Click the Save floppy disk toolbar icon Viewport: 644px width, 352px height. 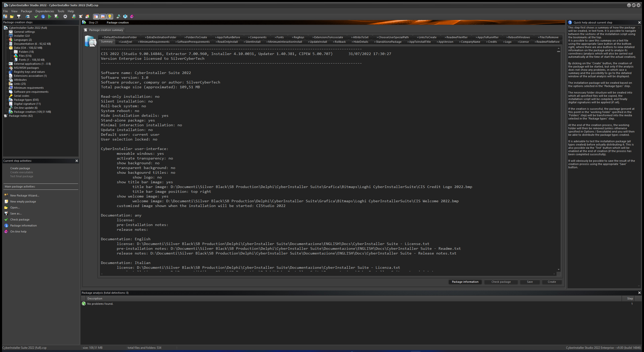[x=19, y=16]
